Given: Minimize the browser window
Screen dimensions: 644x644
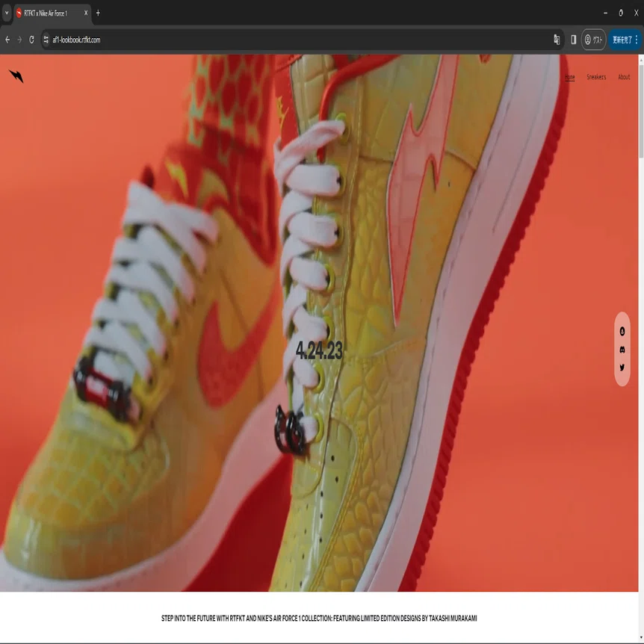Looking at the screenshot, I should [605, 13].
